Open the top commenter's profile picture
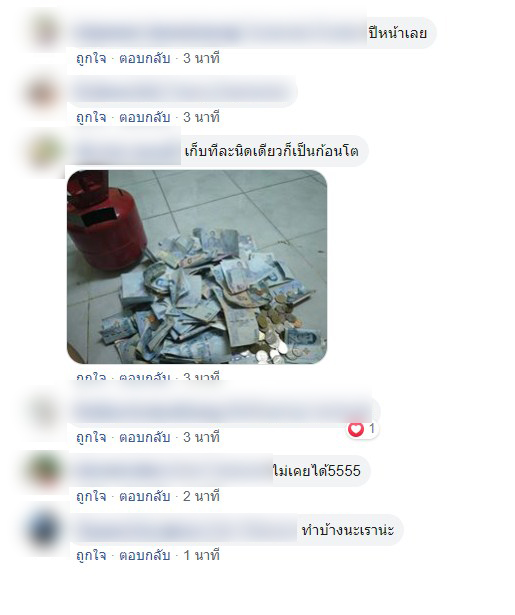The width and height of the screenshot is (515, 615). [x=45, y=32]
